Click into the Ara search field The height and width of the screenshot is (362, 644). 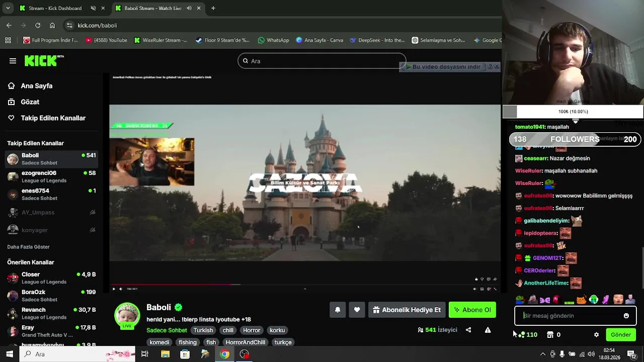coord(321,61)
